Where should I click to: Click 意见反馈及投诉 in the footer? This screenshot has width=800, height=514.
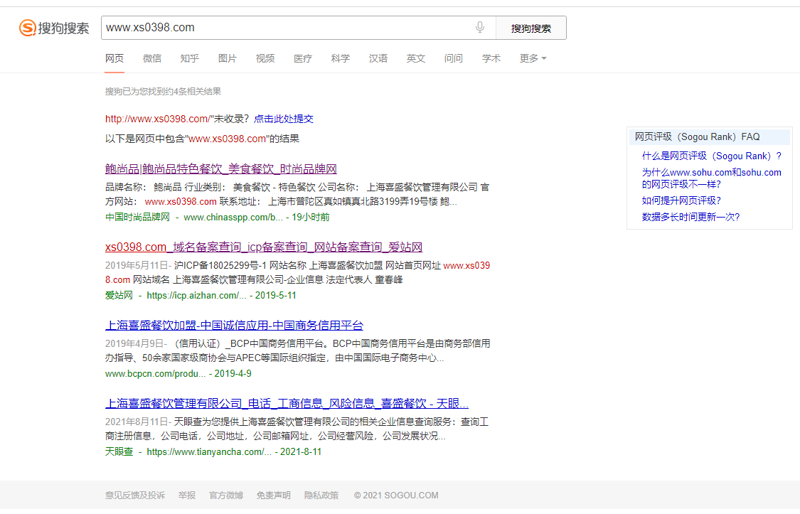coord(135,495)
